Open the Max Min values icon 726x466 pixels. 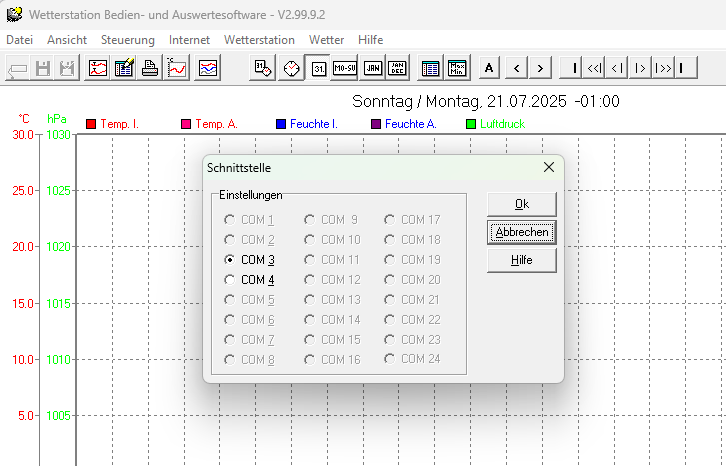point(457,69)
